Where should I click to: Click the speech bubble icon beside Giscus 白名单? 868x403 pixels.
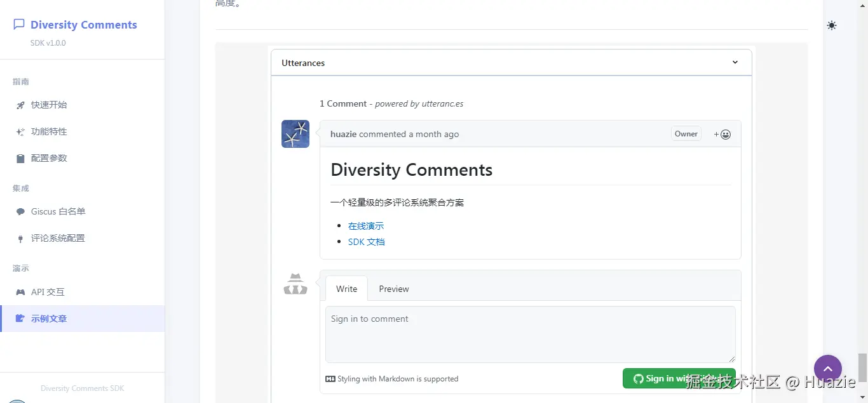click(20, 212)
